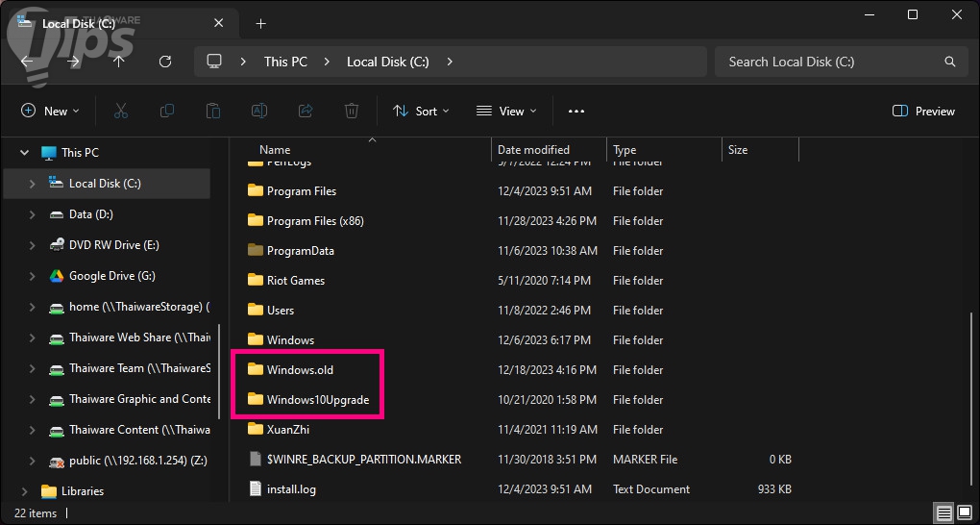Click the Forward navigation arrow
Viewport: 980px width, 525px height.
click(73, 62)
